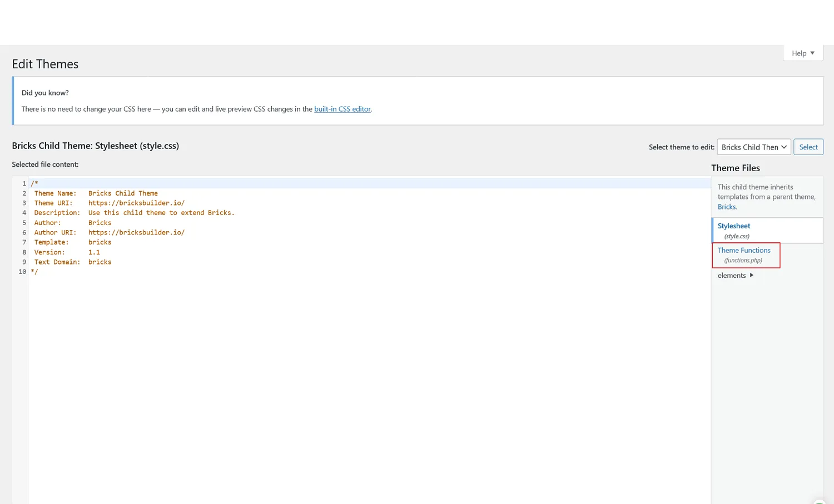The width and height of the screenshot is (834, 504).
Task: Click the green floating icon in bottom corner
Action: coord(819,501)
